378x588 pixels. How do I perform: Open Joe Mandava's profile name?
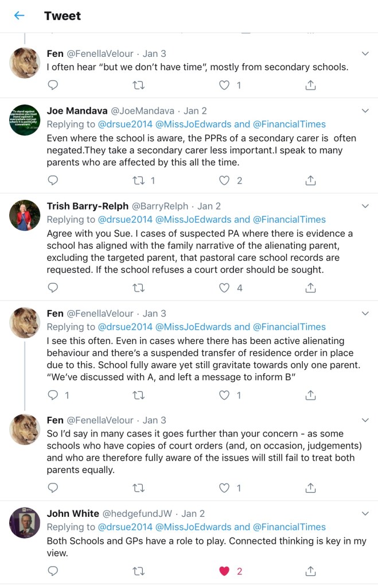[x=77, y=111]
